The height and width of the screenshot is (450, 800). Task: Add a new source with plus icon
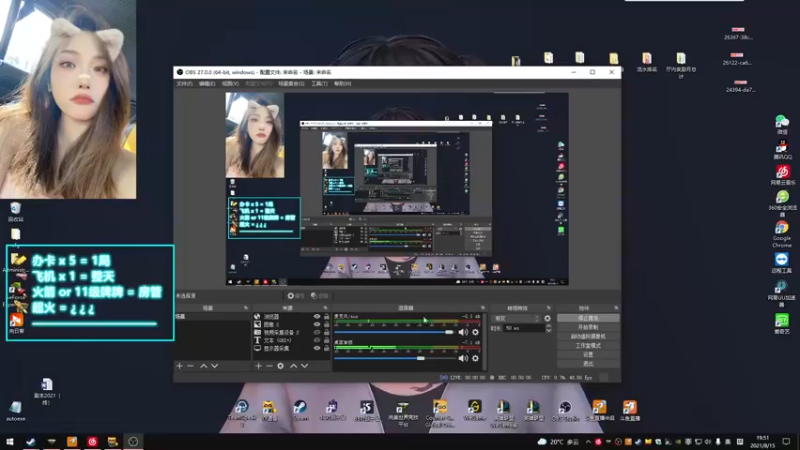click(259, 366)
